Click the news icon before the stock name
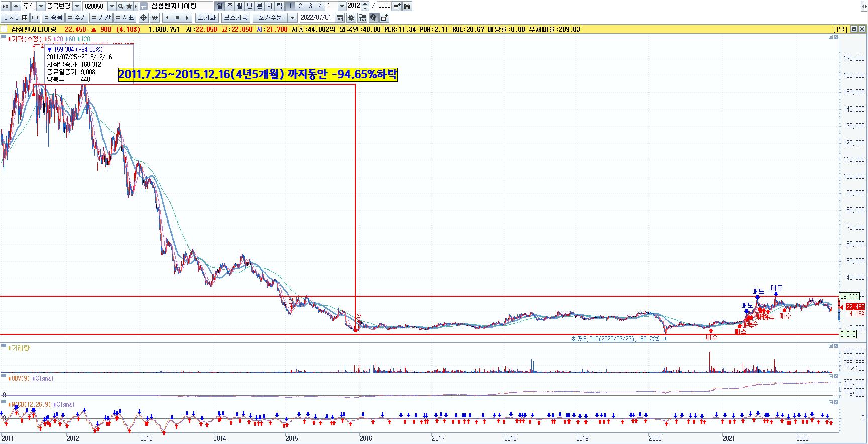The height and width of the screenshot is (444, 868). pyautogui.click(x=143, y=6)
